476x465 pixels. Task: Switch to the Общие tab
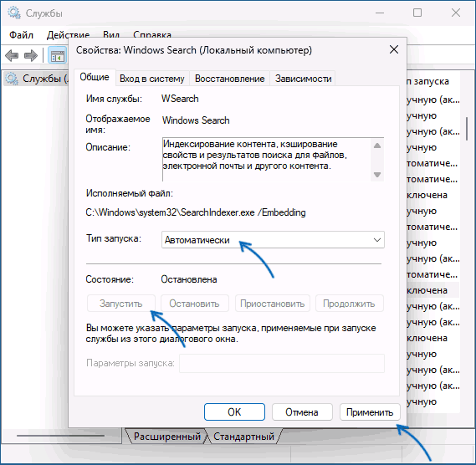[x=95, y=77]
